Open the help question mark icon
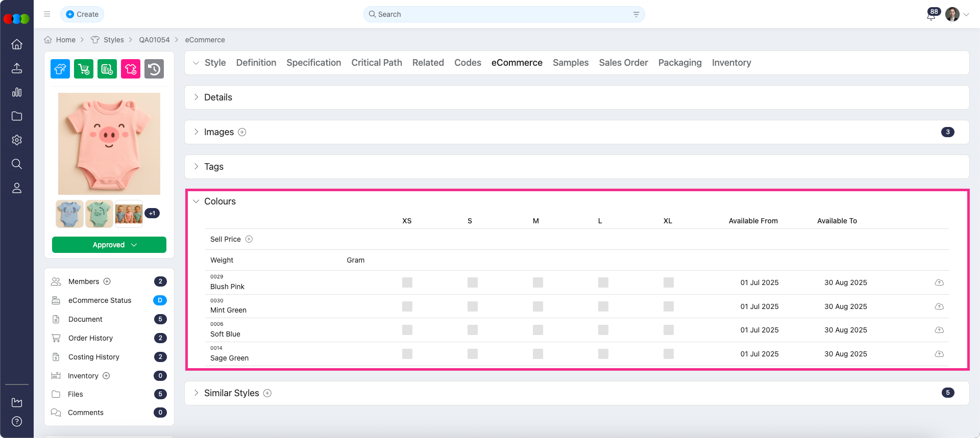This screenshot has height=438, width=980. 17,422
